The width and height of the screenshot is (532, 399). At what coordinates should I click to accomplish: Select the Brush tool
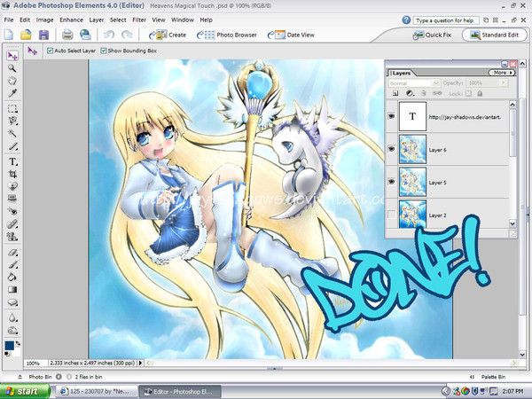(12, 265)
